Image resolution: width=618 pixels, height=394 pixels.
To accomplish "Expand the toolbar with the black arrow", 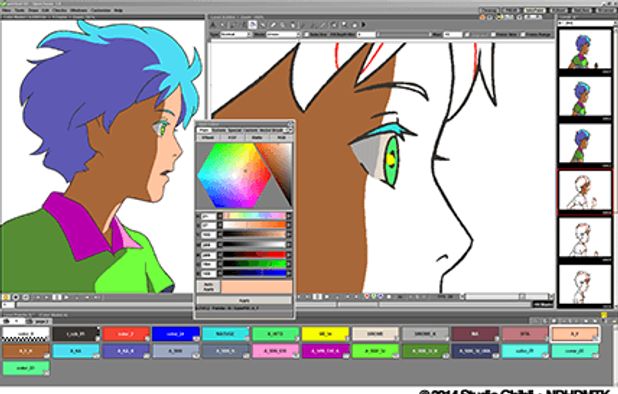I will 363,25.
